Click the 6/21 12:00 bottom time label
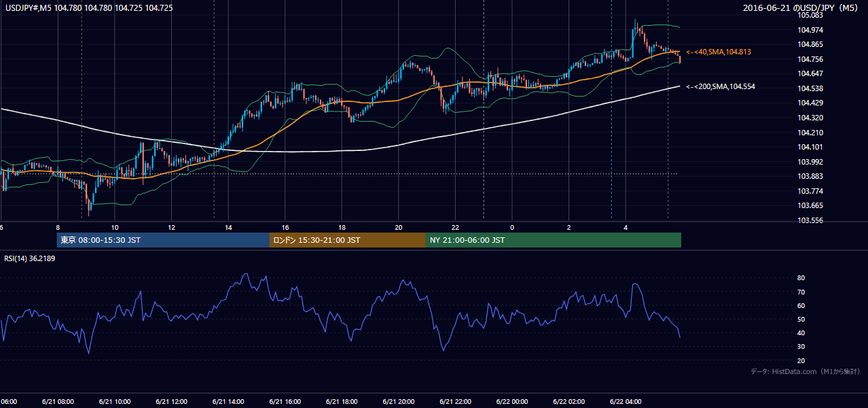This screenshot has height=408, width=868. point(171,401)
